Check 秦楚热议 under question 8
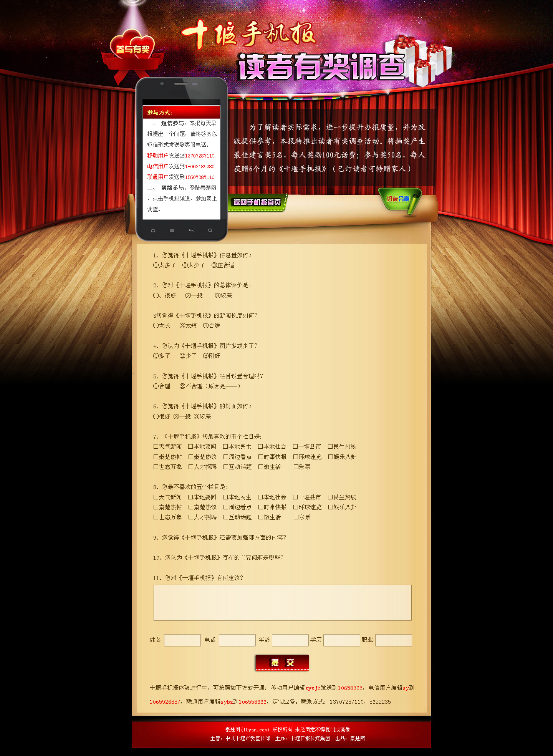553x756 pixels. coord(191,507)
